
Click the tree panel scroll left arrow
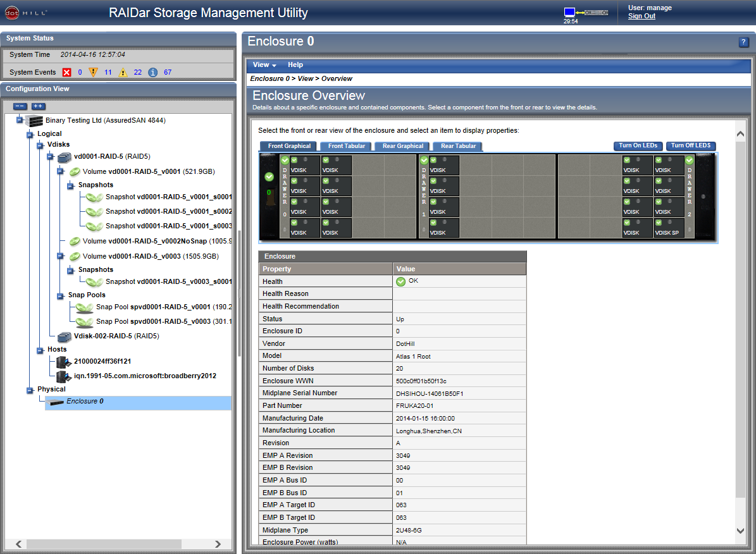19,544
